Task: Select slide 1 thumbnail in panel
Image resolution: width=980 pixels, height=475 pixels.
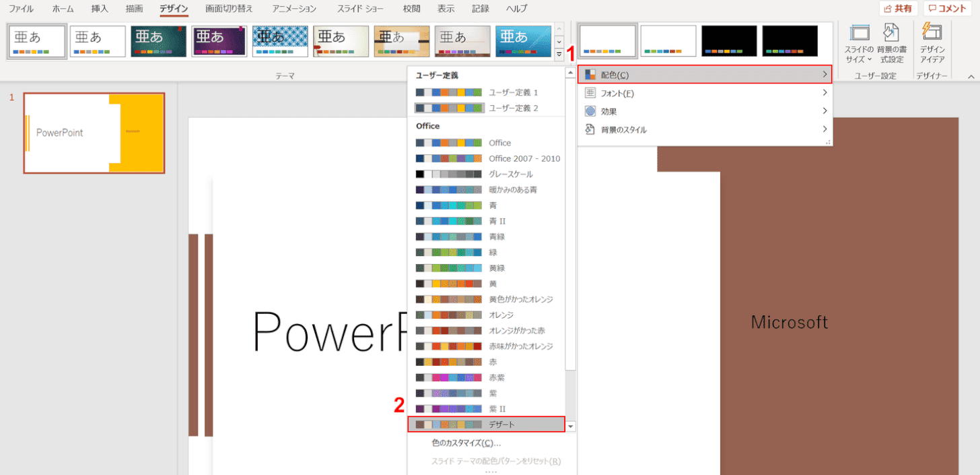Action: [94, 133]
